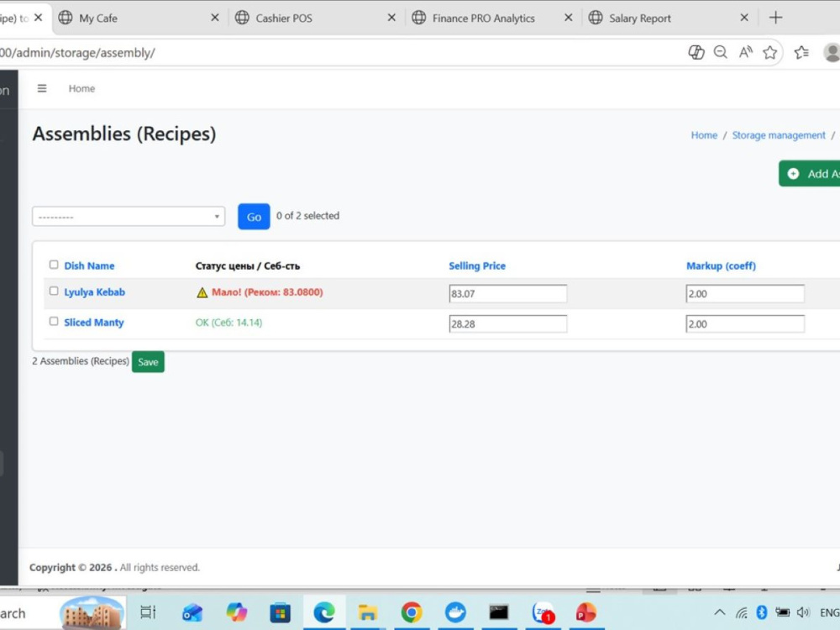Image resolution: width=840 pixels, height=630 pixels.
Task: Open Microsoft Store on the taskbar
Action: point(281,612)
